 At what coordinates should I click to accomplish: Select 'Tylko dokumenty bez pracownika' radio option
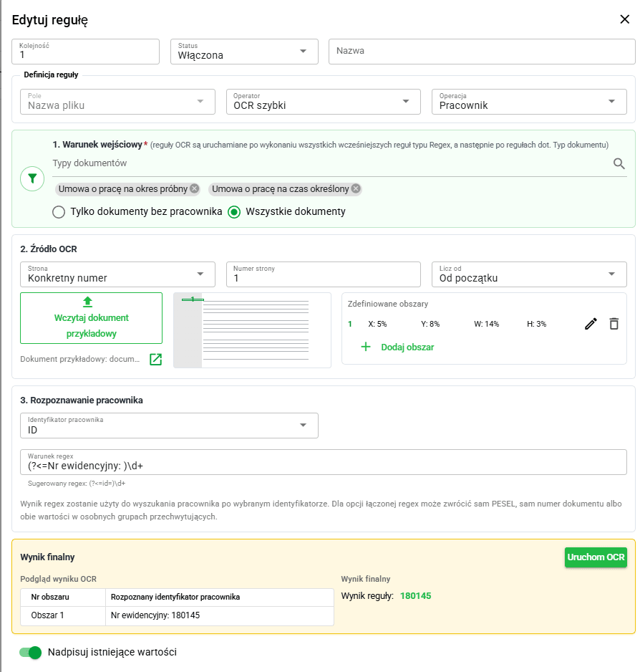coord(59,212)
